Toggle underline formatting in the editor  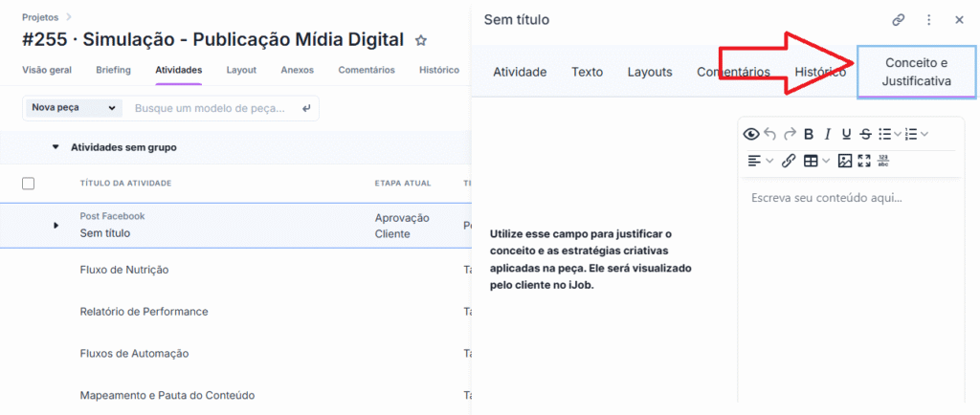click(x=846, y=134)
